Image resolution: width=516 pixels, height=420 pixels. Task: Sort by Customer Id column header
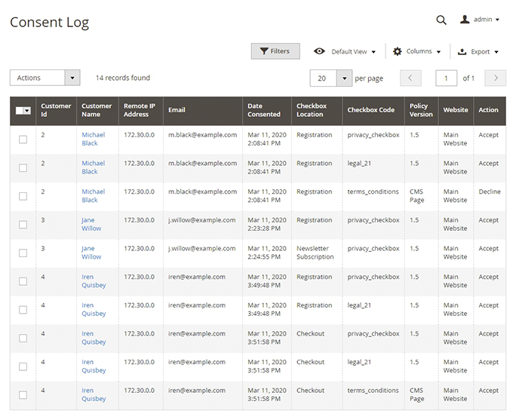pyautogui.click(x=55, y=110)
